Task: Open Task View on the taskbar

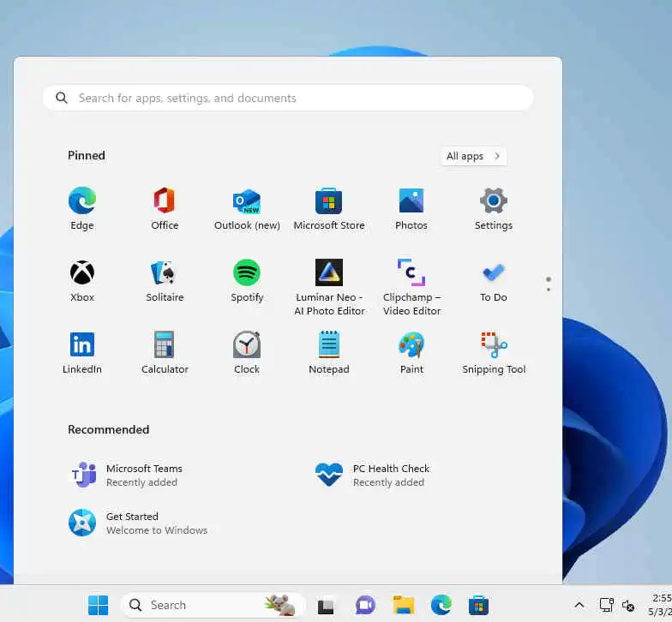Action: click(326, 605)
